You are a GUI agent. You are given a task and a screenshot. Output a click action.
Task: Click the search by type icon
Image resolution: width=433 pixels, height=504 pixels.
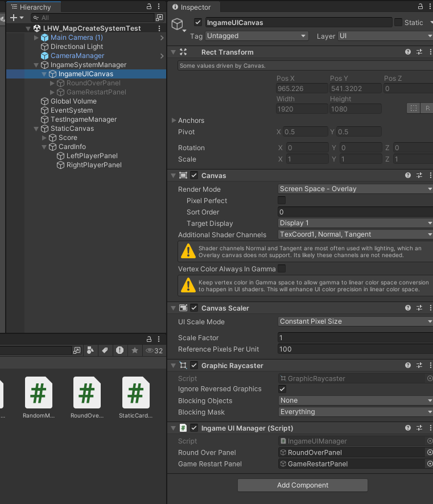point(90,350)
